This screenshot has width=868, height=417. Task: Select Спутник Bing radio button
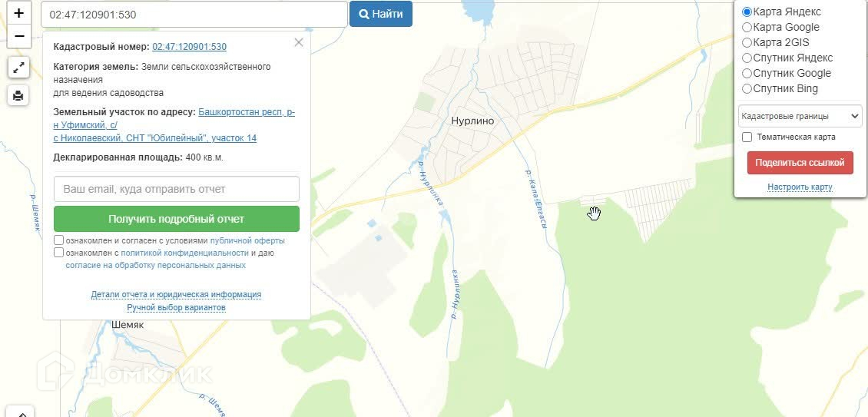tap(747, 88)
